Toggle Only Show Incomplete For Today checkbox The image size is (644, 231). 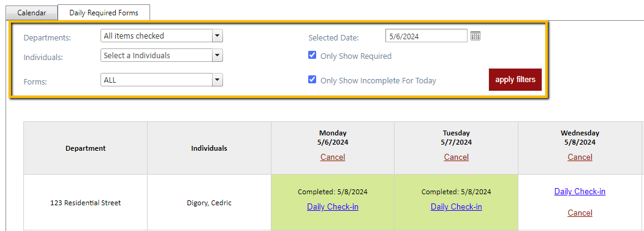pyautogui.click(x=312, y=80)
